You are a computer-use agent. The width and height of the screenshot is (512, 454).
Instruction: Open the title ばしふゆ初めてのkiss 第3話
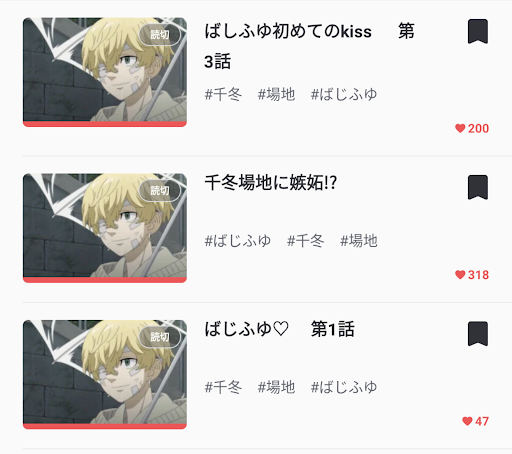click(309, 46)
